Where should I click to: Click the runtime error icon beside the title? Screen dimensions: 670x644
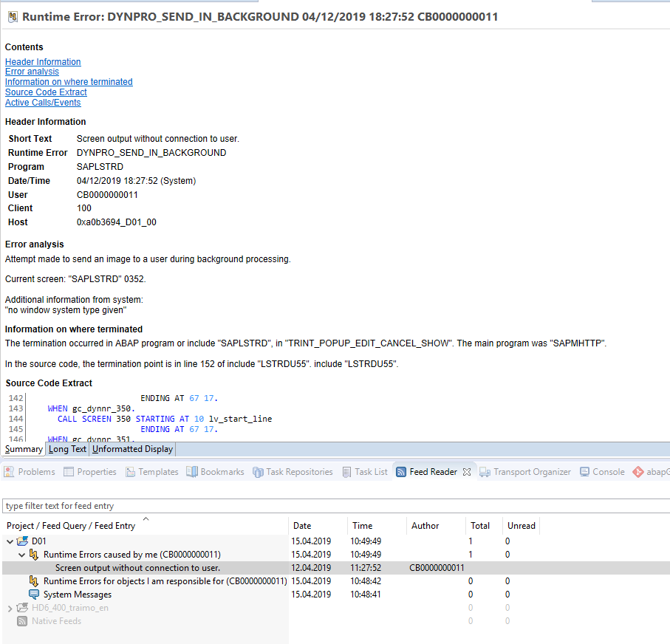(x=13, y=16)
